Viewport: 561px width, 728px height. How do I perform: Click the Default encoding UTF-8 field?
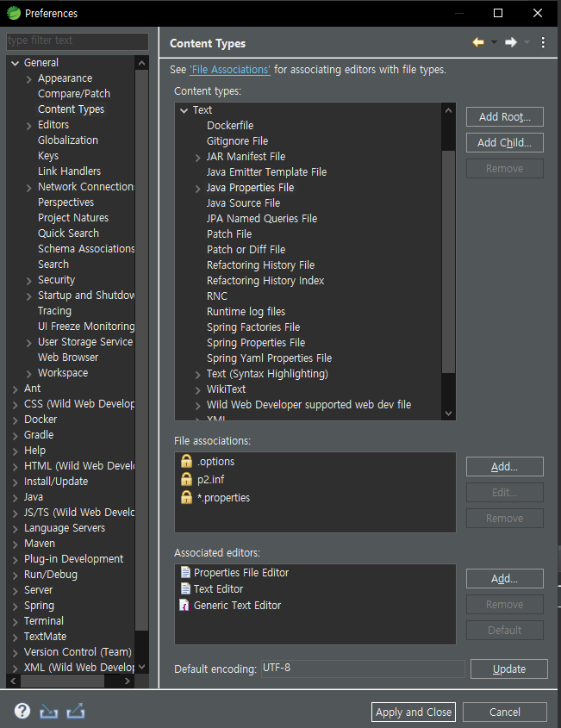click(363, 668)
